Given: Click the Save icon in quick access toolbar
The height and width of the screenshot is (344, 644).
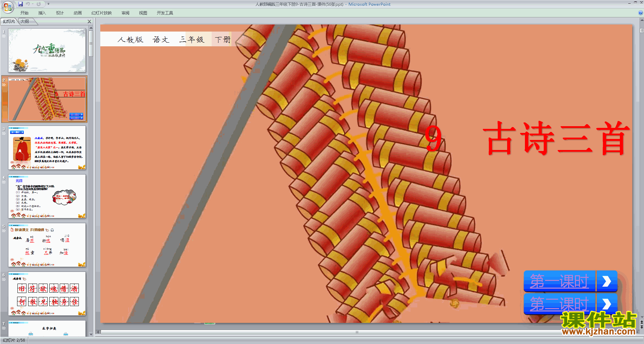Looking at the screenshot, I should coord(20,4).
